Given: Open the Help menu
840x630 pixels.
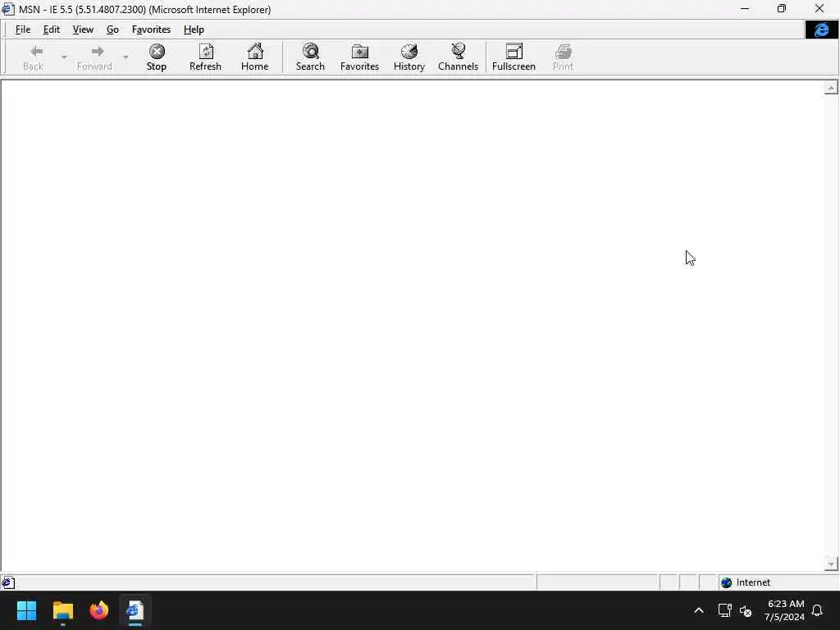Looking at the screenshot, I should tap(194, 30).
